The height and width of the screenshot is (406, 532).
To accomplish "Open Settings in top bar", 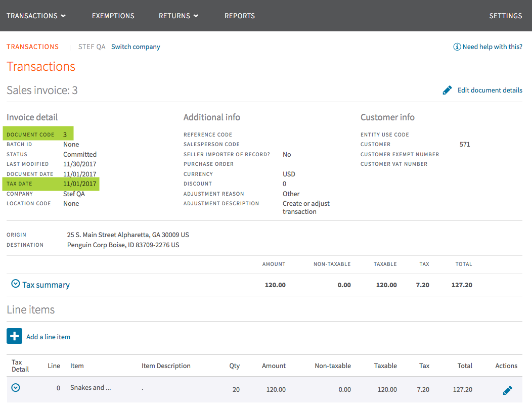I will click(x=506, y=16).
